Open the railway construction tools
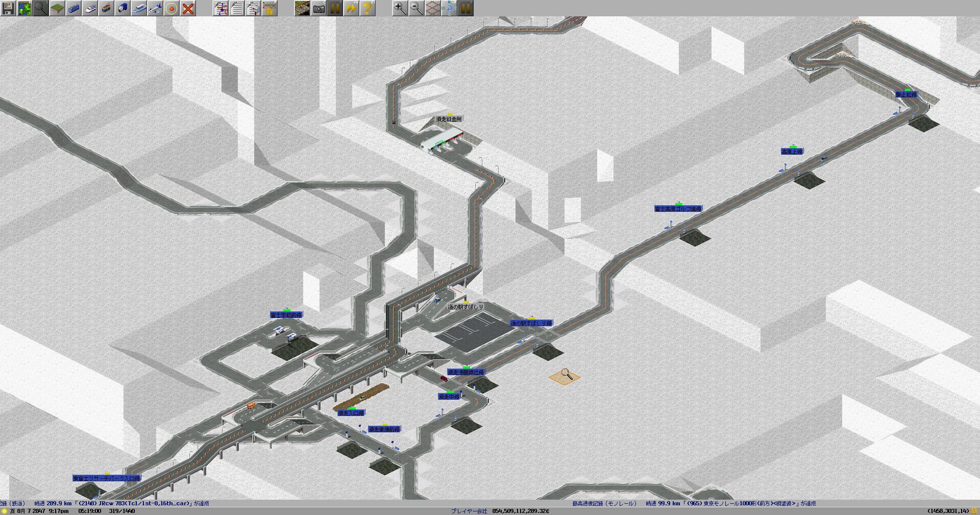 73,8
